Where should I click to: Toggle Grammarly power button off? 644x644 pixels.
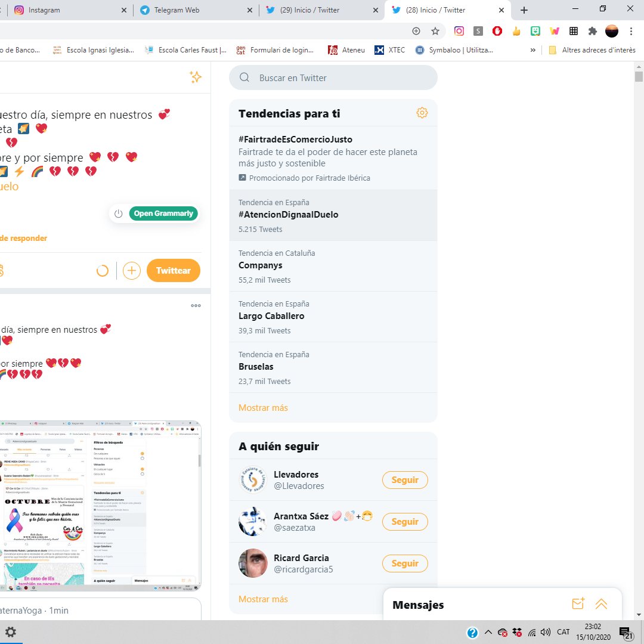(x=118, y=213)
